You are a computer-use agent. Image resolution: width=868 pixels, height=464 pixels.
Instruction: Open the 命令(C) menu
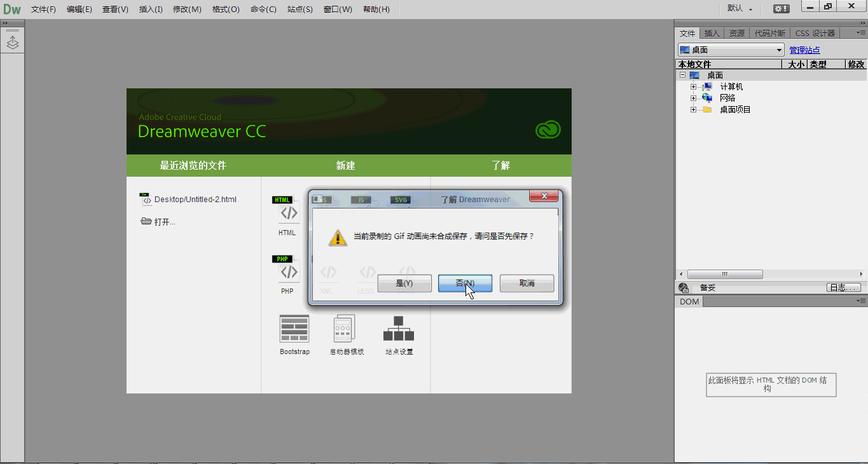point(263,10)
